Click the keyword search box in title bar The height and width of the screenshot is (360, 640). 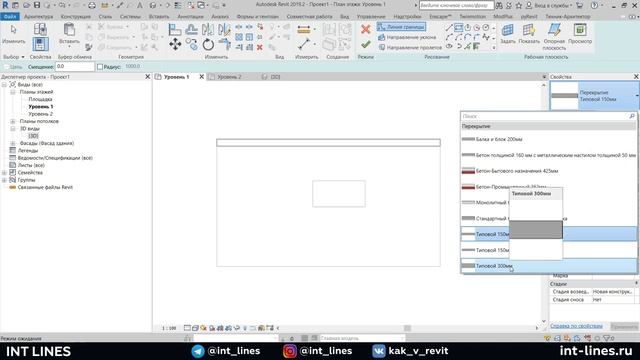pyautogui.click(x=456, y=6)
